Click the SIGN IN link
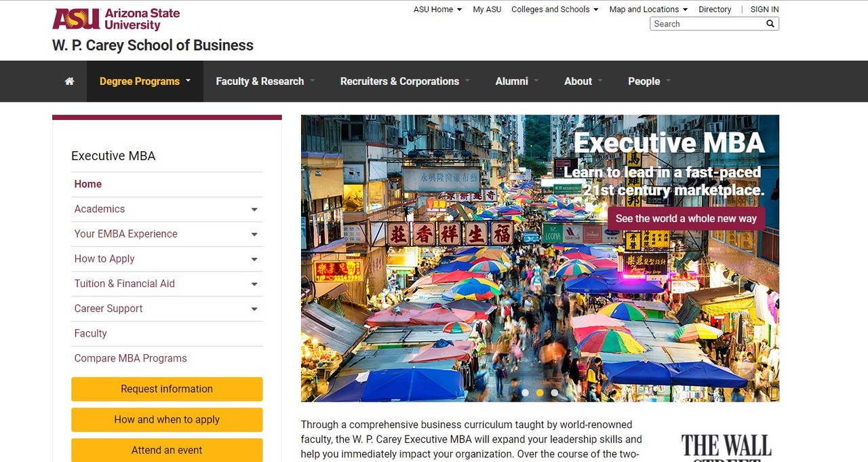The image size is (868, 462). pyautogui.click(x=764, y=9)
